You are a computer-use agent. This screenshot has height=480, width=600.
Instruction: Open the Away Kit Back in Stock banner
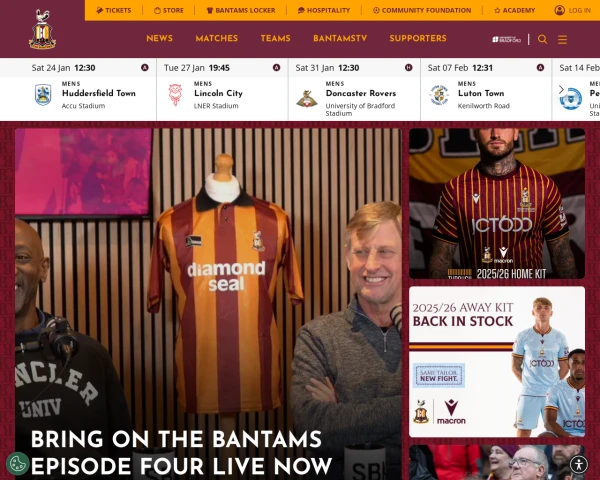click(497, 362)
